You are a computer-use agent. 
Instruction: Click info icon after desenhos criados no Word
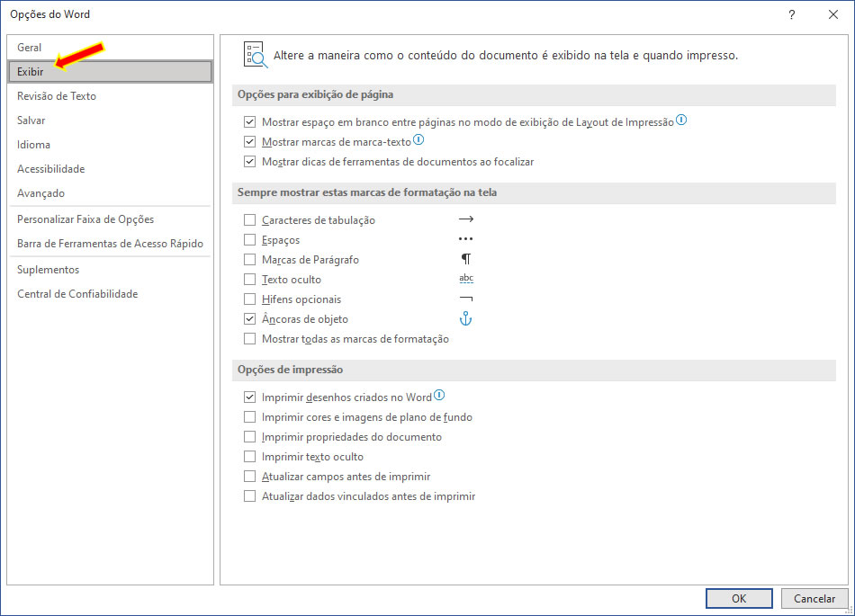(439, 396)
